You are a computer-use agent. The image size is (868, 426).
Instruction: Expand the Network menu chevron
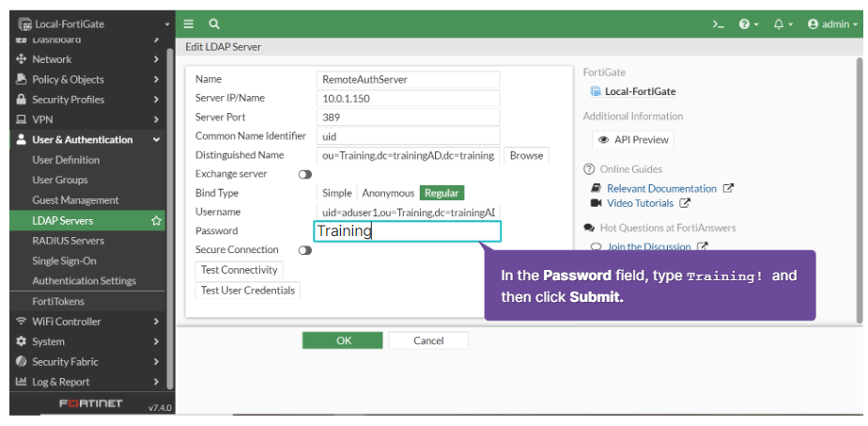(157, 59)
